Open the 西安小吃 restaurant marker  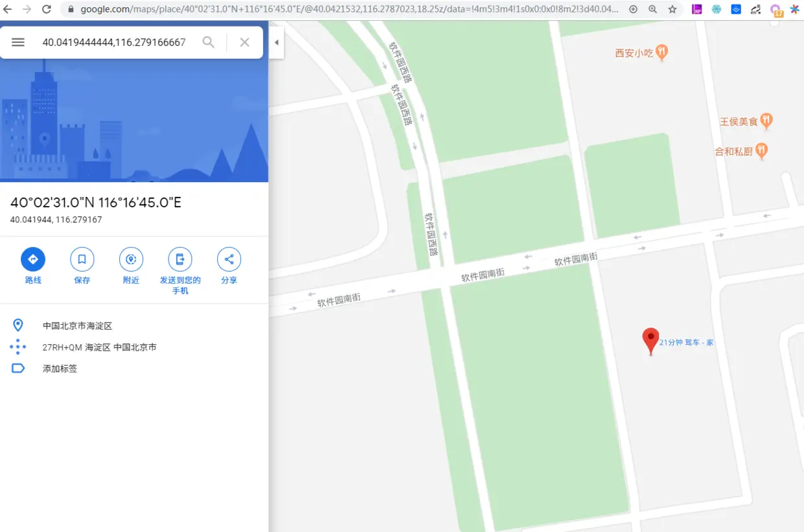[661, 52]
